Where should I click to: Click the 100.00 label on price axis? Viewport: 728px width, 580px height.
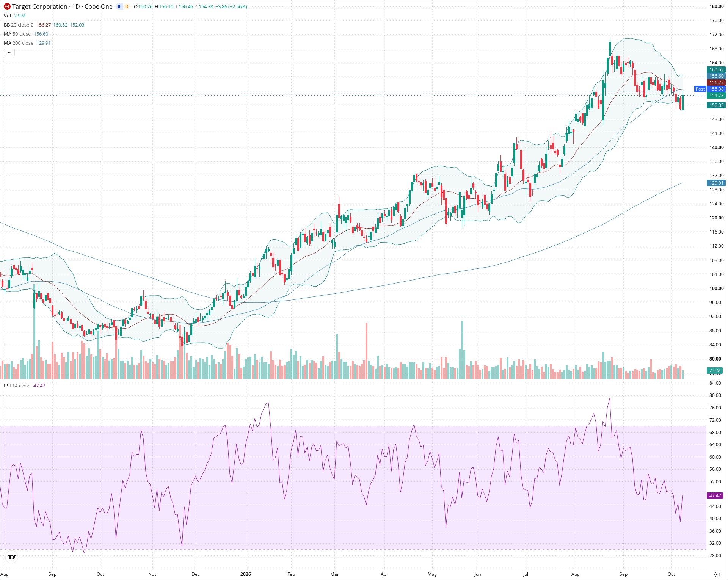(x=716, y=288)
